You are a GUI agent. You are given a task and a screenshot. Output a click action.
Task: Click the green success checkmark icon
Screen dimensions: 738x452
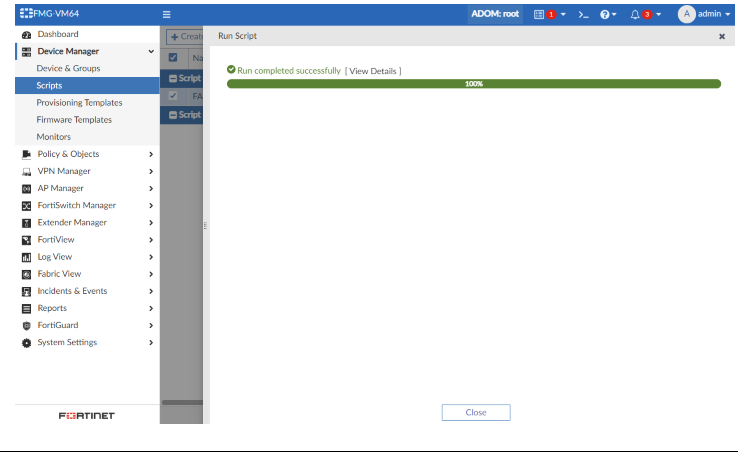point(231,70)
